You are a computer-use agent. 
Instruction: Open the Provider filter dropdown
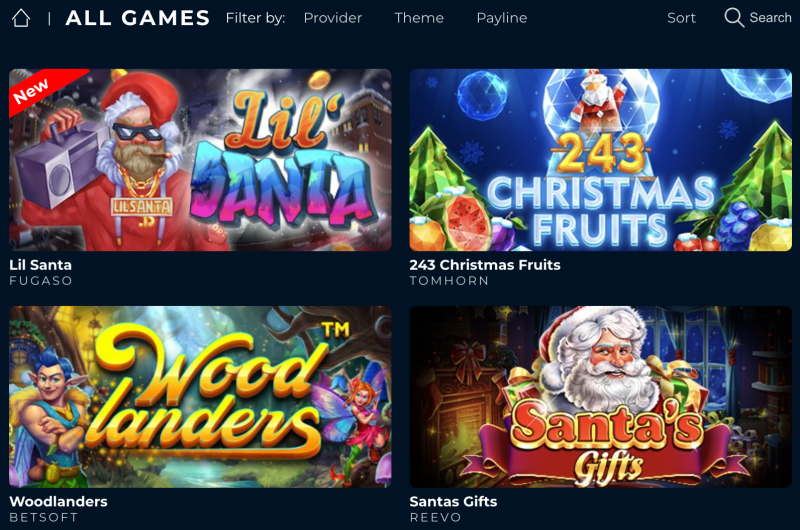click(x=333, y=18)
